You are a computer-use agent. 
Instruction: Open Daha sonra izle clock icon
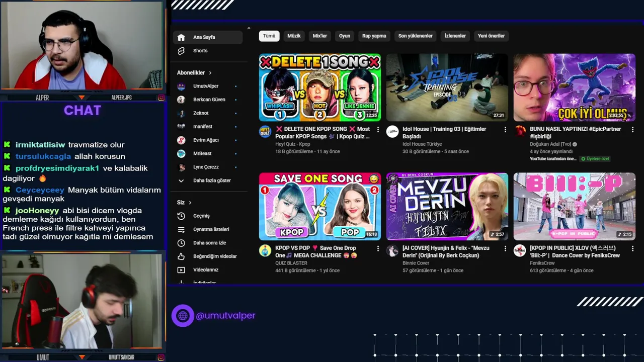coord(181,243)
